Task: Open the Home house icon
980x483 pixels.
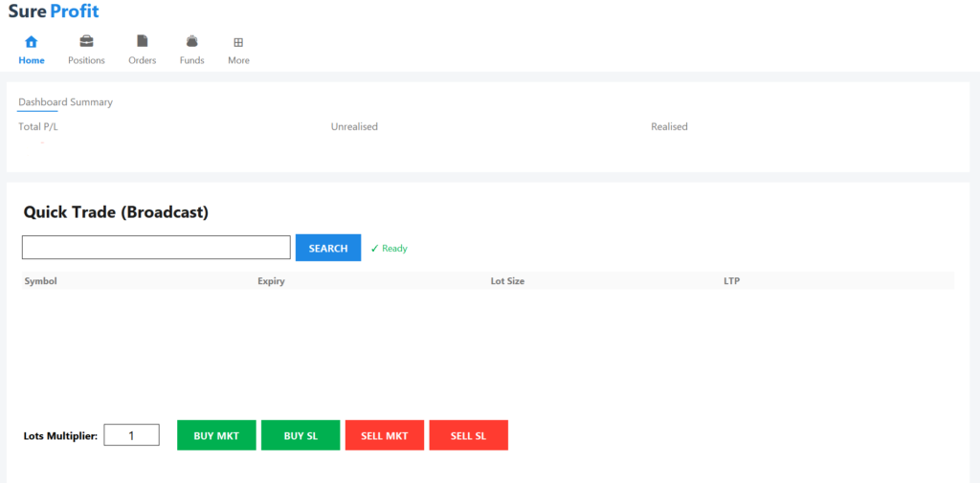Action: [32, 42]
